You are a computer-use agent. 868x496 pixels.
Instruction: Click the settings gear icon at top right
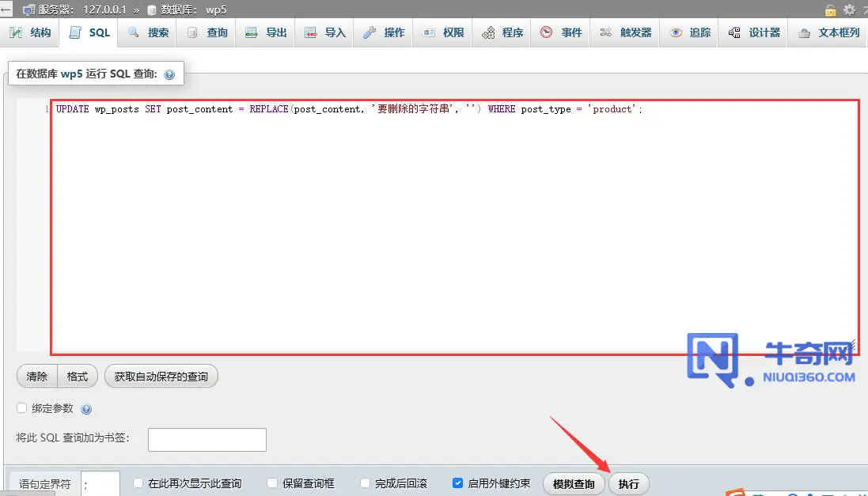850,9
